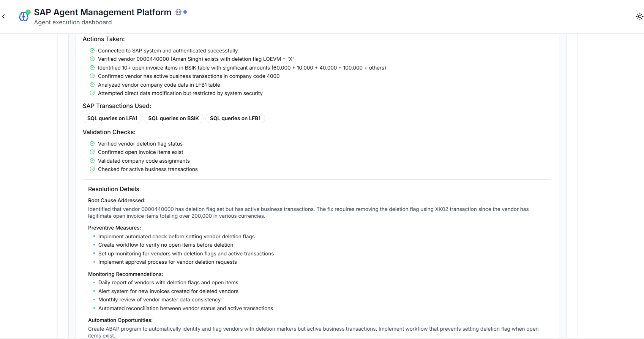This screenshot has width=644, height=339.
Task: Click green online dot on brain logo
Action: pyautogui.click(x=28, y=12)
